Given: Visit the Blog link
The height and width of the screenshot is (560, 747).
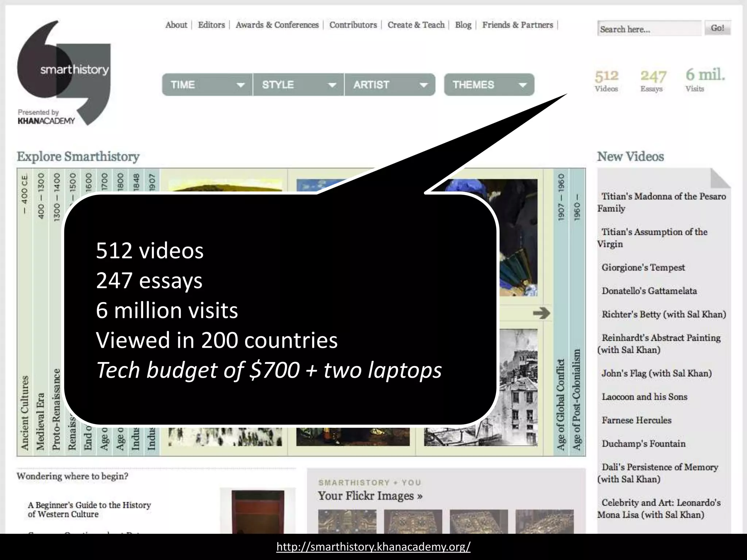Looking at the screenshot, I should pos(463,25).
